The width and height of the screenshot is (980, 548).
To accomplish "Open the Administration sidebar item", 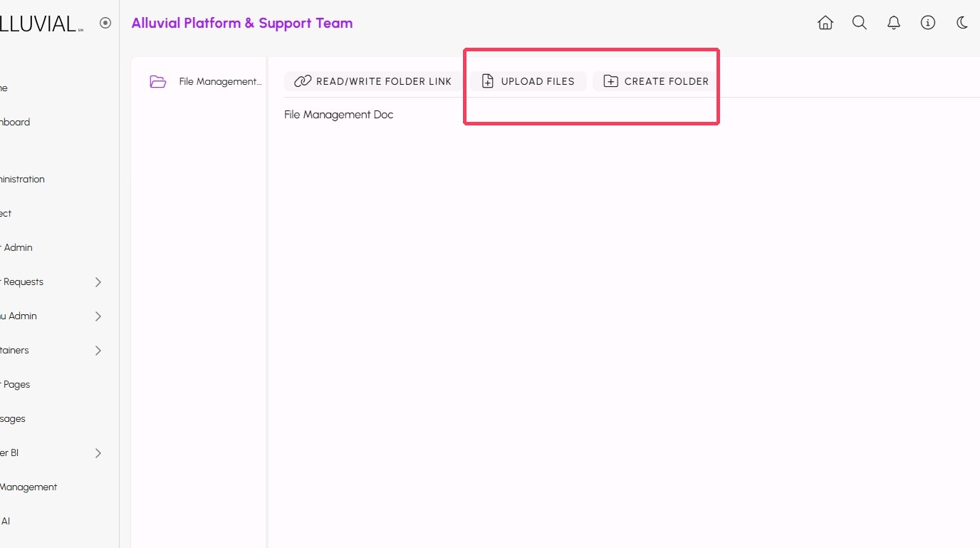I will (22, 179).
